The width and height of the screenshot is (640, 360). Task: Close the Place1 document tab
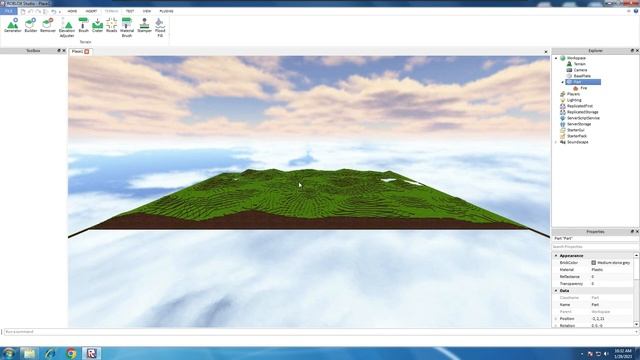coord(87,51)
